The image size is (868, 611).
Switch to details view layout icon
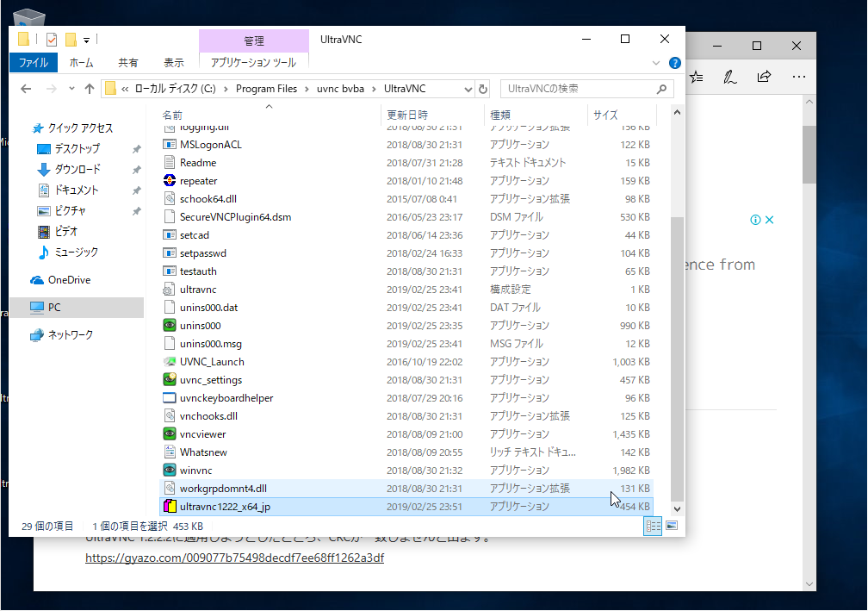click(653, 526)
